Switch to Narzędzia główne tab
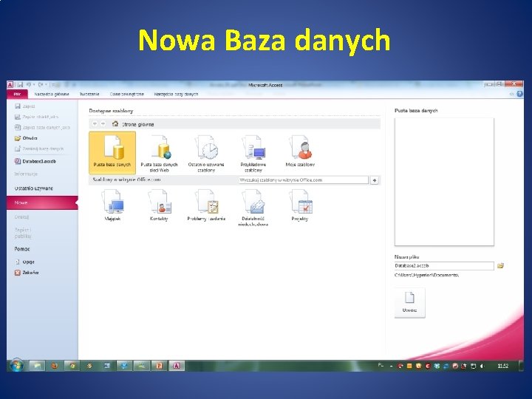 coord(52,94)
